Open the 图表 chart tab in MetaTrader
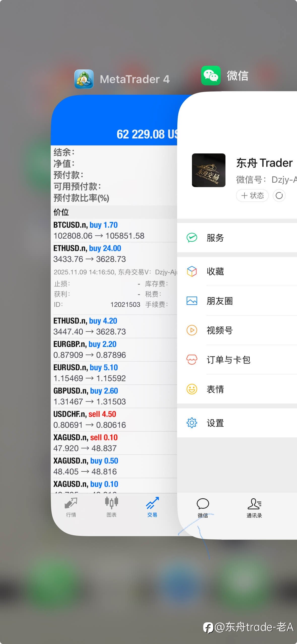Screen dimensions: 297x644 coord(111,507)
